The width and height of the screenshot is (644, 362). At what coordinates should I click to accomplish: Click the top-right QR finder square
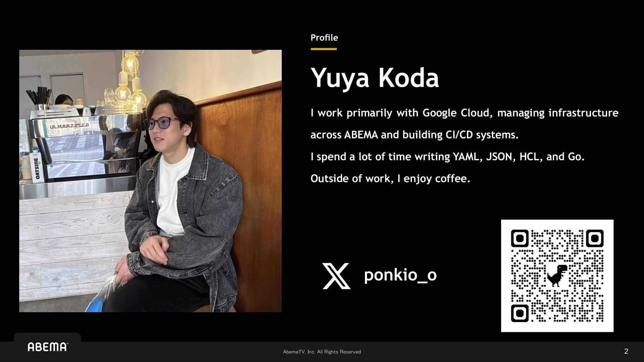(595, 239)
